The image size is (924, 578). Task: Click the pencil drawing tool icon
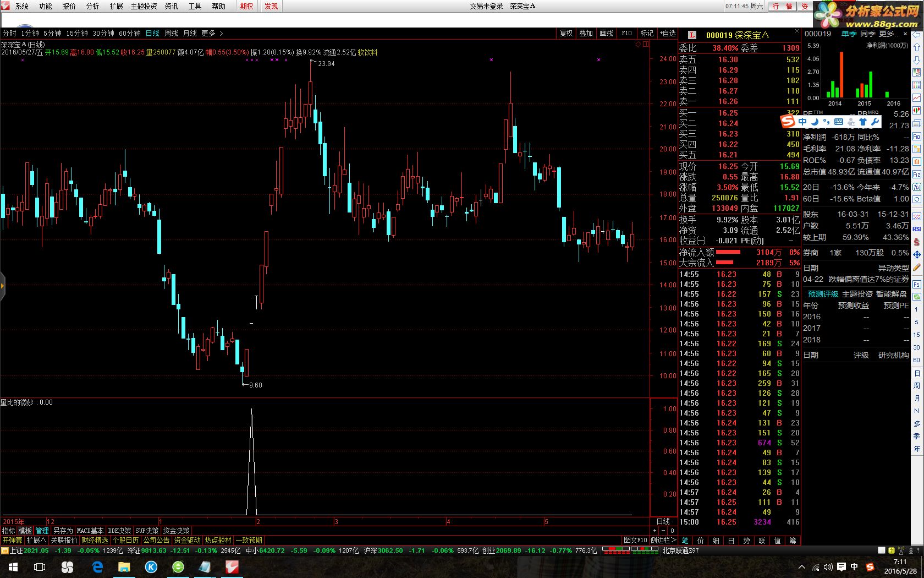click(916, 268)
